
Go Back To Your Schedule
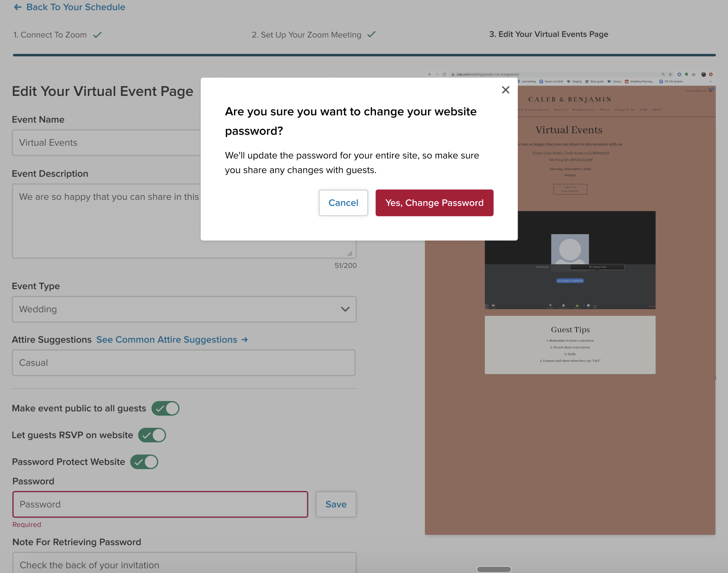(75, 7)
